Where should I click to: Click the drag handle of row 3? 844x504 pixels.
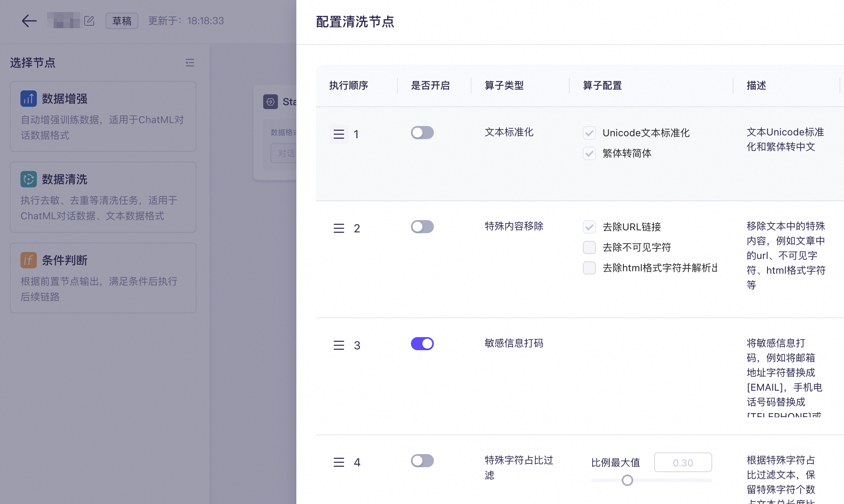(x=339, y=345)
